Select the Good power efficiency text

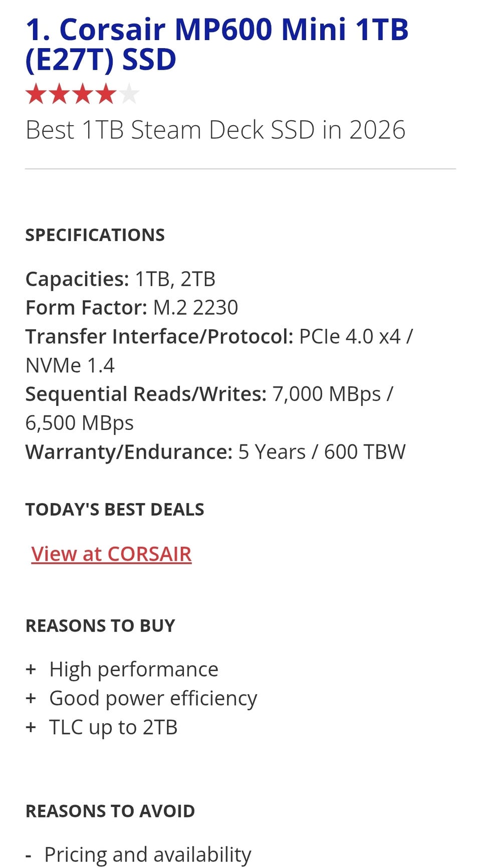pos(153,698)
